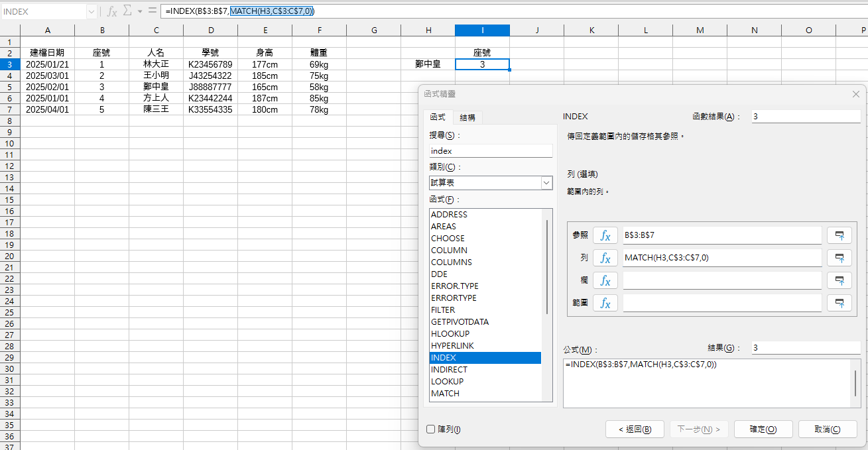Click the 確定 button

(763, 429)
